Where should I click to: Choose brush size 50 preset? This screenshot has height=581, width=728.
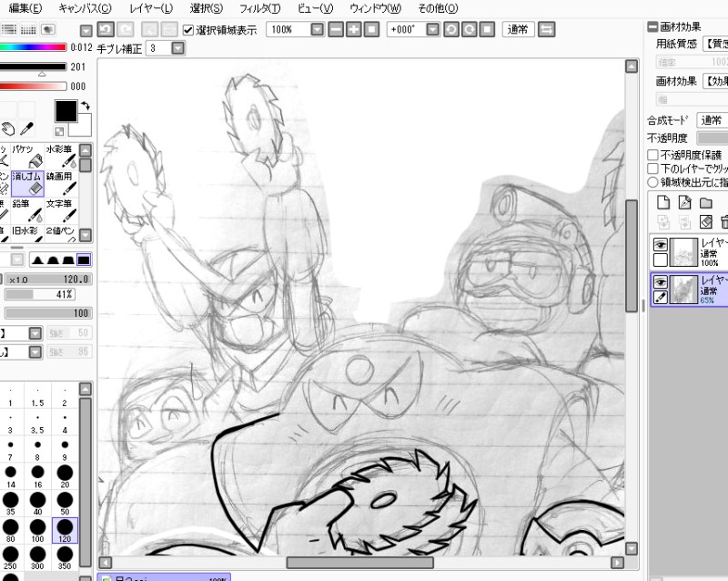tap(65, 504)
